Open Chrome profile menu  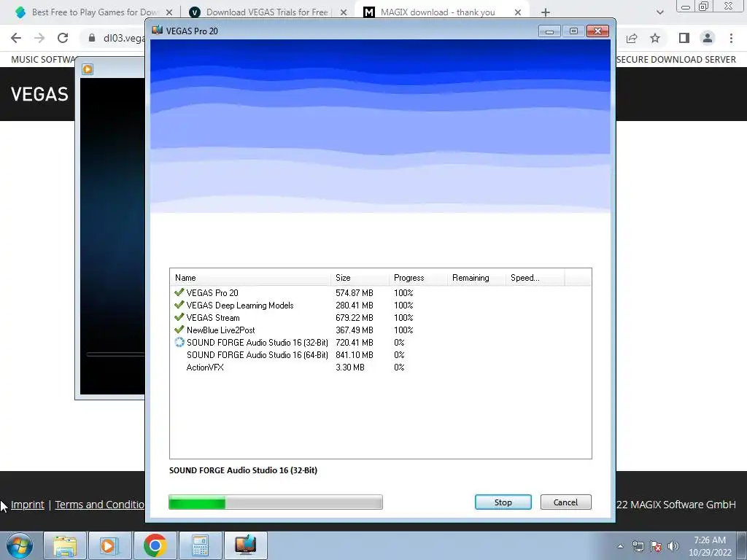click(x=708, y=38)
